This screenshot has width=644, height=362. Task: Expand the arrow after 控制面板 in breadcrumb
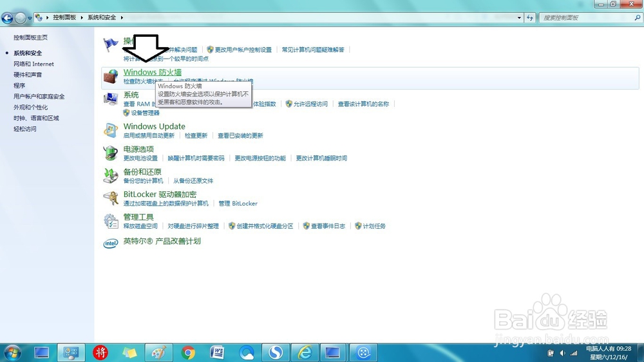[x=82, y=17]
